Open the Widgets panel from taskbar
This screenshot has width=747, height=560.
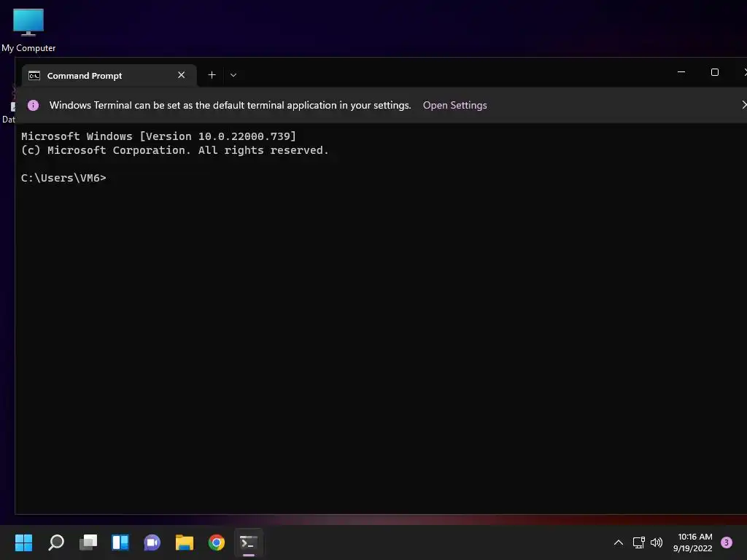[x=120, y=542]
